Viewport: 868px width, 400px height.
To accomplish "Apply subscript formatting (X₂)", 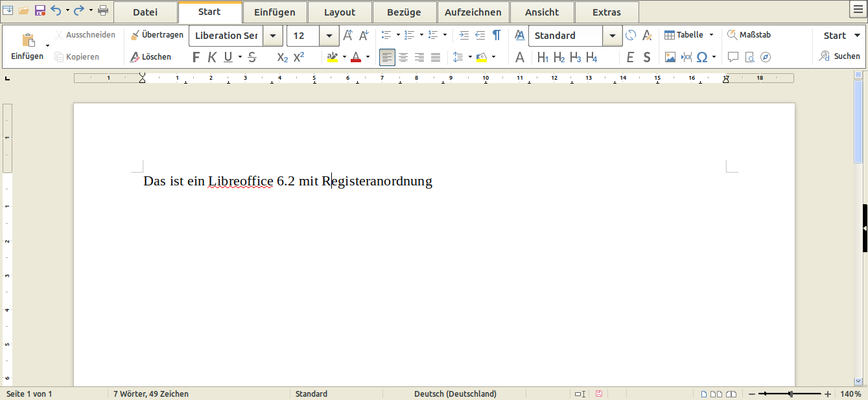I will [x=282, y=57].
